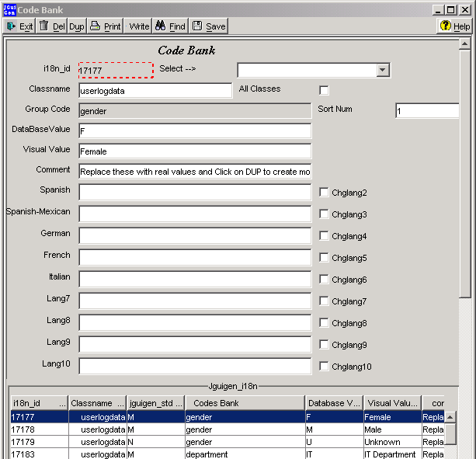The height and width of the screenshot is (459, 476).
Task: Select table row 17179
Action: (x=228, y=442)
